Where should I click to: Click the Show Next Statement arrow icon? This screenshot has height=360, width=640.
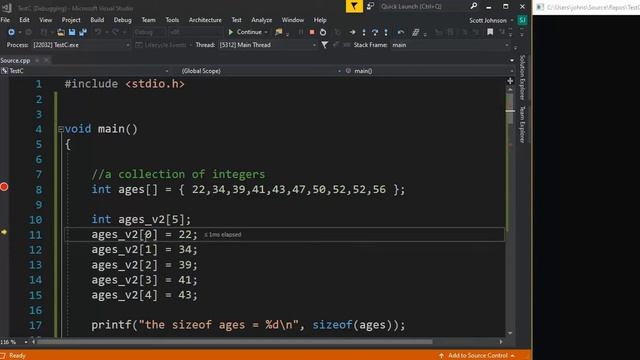tap(352, 32)
